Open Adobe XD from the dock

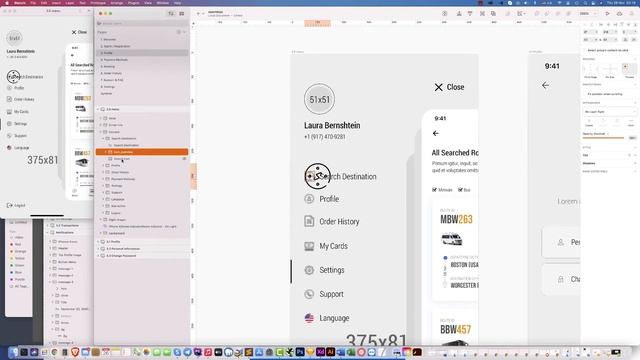click(x=320, y=352)
